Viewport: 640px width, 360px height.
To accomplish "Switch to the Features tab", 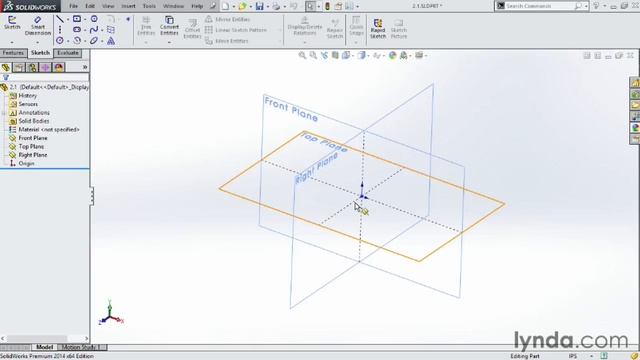I will click(x=13, y=53).
